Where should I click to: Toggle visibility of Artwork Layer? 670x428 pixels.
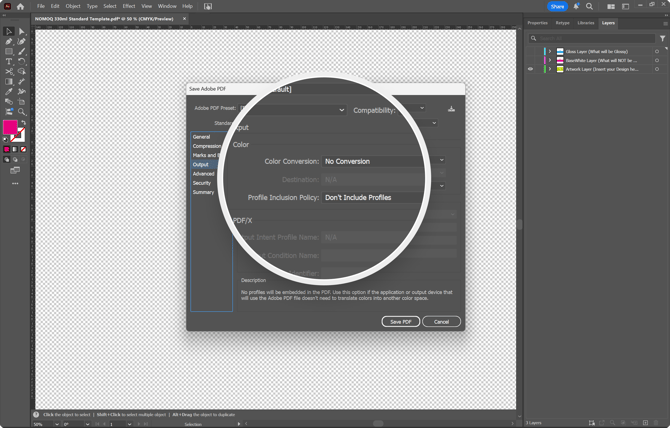coord(531,69)
